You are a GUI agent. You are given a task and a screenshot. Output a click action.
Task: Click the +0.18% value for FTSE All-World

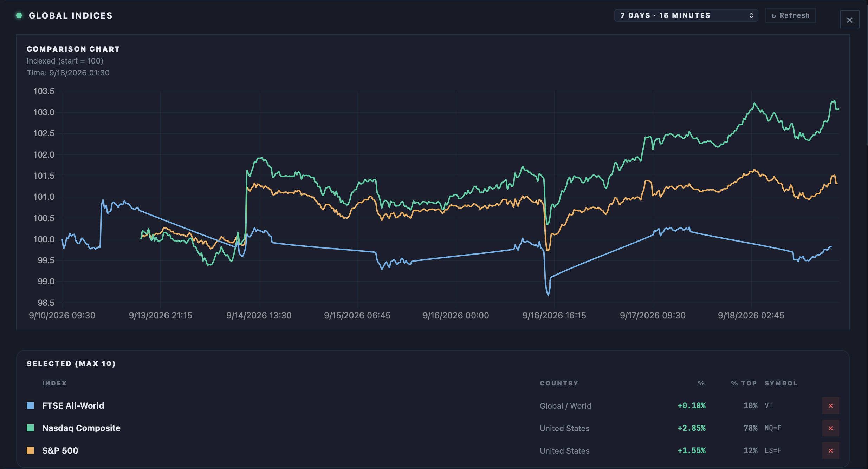pos(692,406)
